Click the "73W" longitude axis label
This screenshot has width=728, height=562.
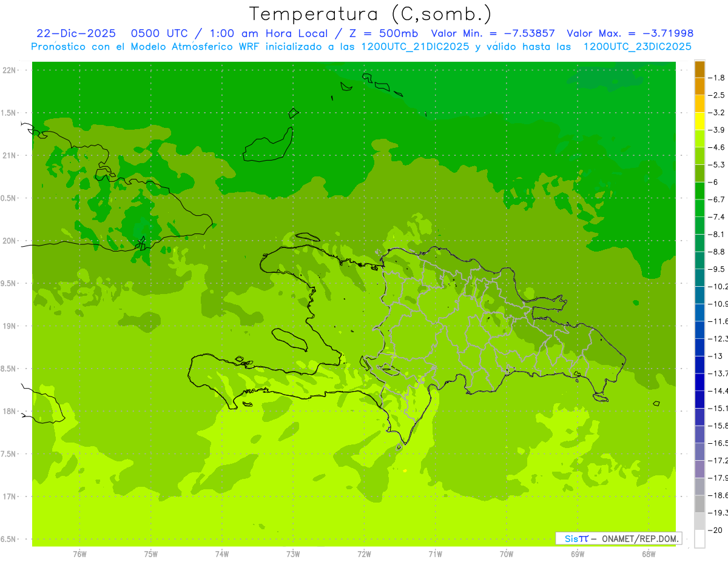click(293, 554)
